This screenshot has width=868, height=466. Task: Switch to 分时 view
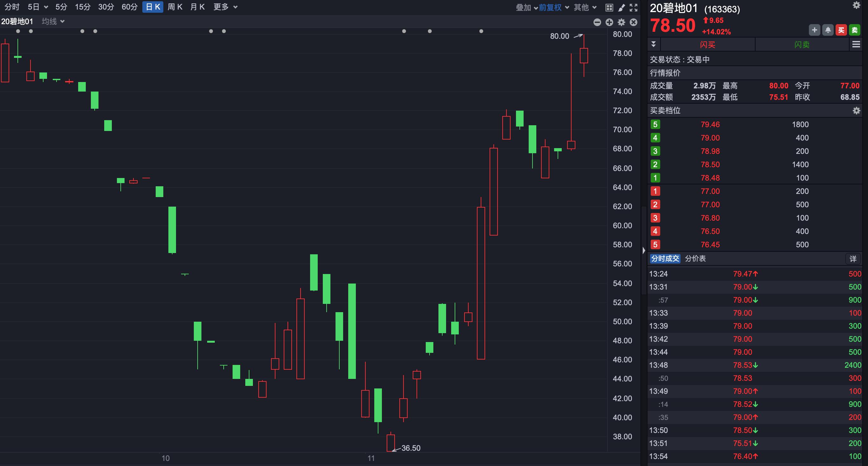pyautogui.click(x=12, y=7)
